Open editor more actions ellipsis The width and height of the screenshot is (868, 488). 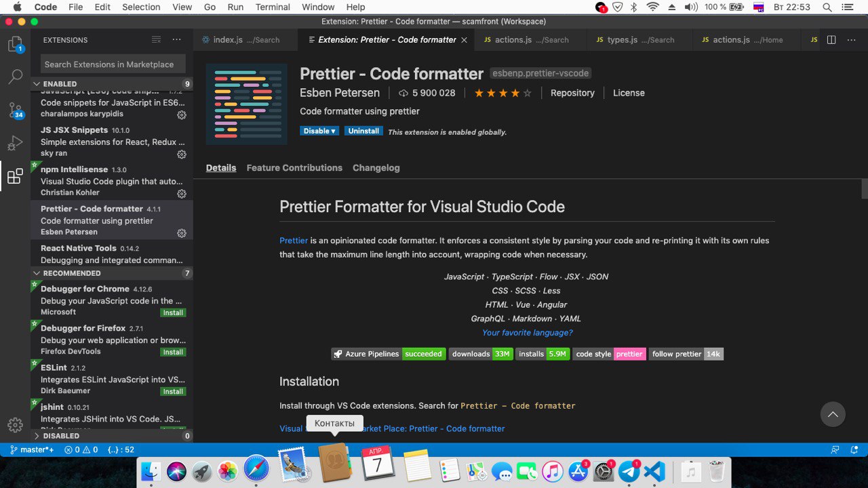[852, 40]
